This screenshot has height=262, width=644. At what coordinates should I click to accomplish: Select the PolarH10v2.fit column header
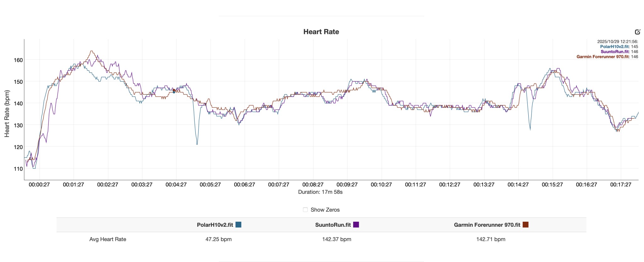[215, 225]
